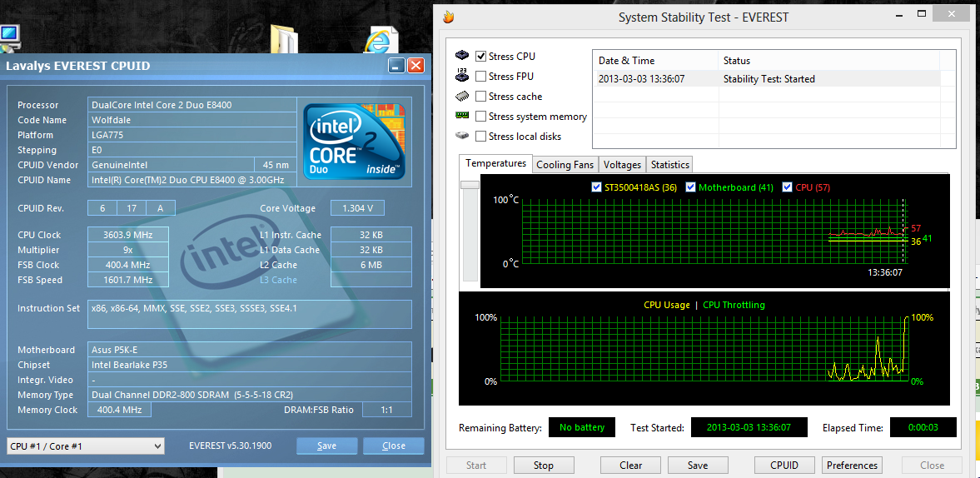Toggle the CPU temperature graph checkbox
Screen dimensions: 980x478
787,187
